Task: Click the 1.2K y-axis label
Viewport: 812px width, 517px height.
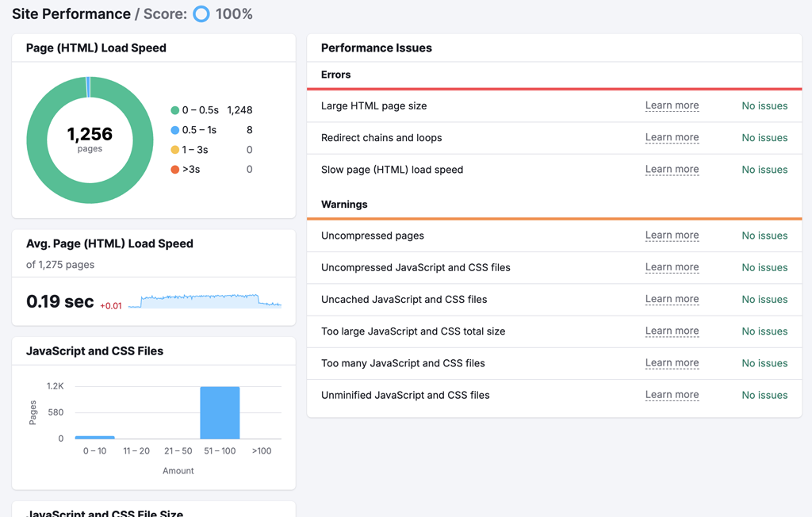Action: click(x=55, y=386)
